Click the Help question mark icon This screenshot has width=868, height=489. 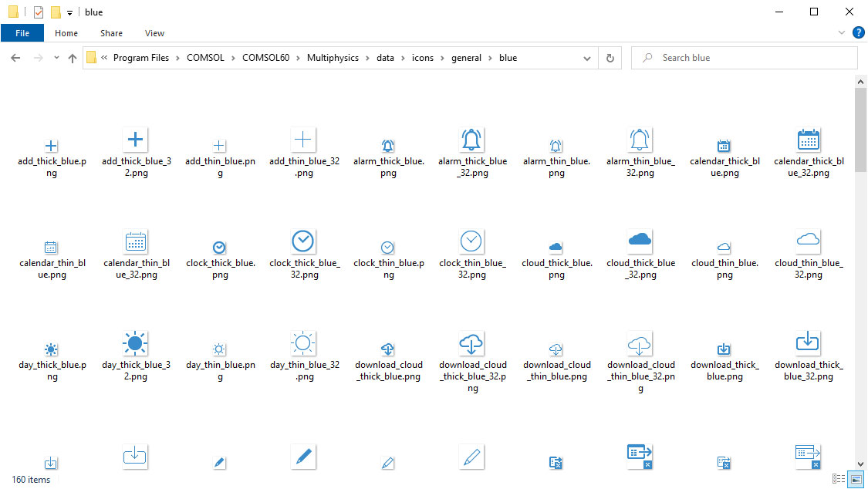[858, 33]
